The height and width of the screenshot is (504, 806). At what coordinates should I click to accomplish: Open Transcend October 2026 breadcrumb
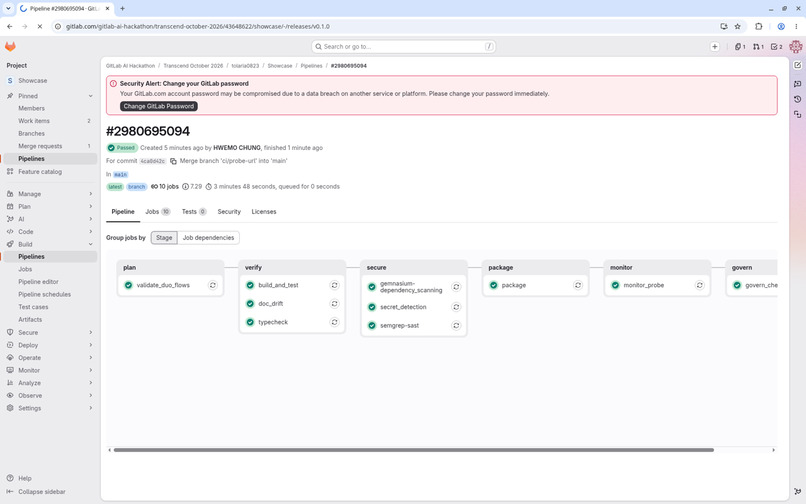click(193, 66)
